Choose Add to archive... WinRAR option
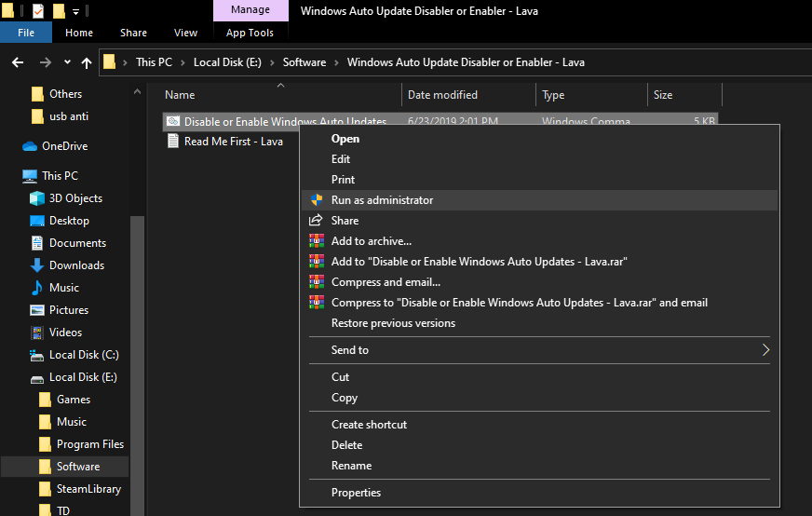 539,241
